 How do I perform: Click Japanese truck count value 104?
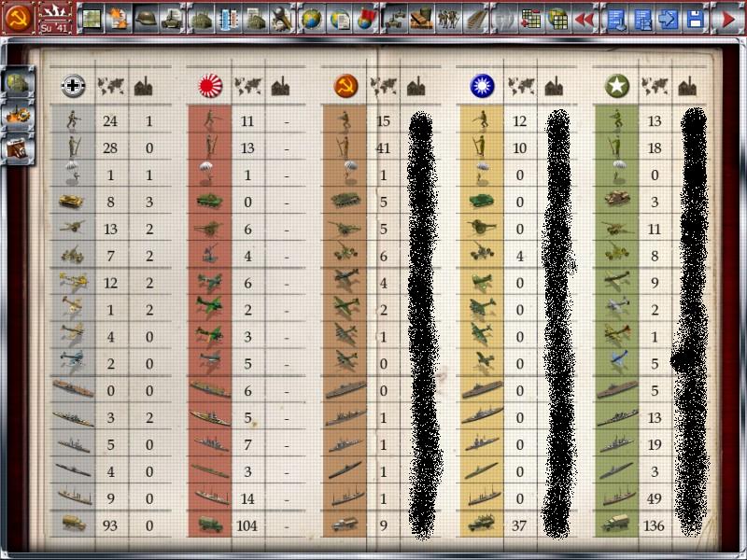[247, 525]
